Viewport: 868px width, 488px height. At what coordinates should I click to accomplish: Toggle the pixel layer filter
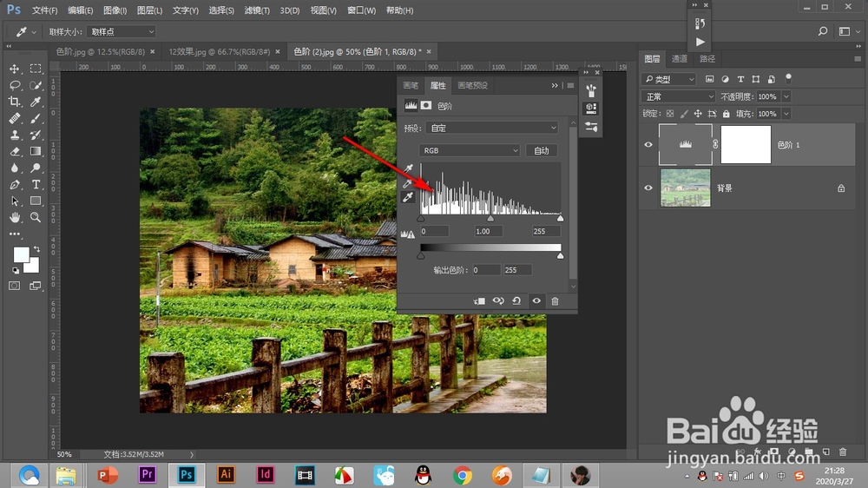[x=709, y=79]
